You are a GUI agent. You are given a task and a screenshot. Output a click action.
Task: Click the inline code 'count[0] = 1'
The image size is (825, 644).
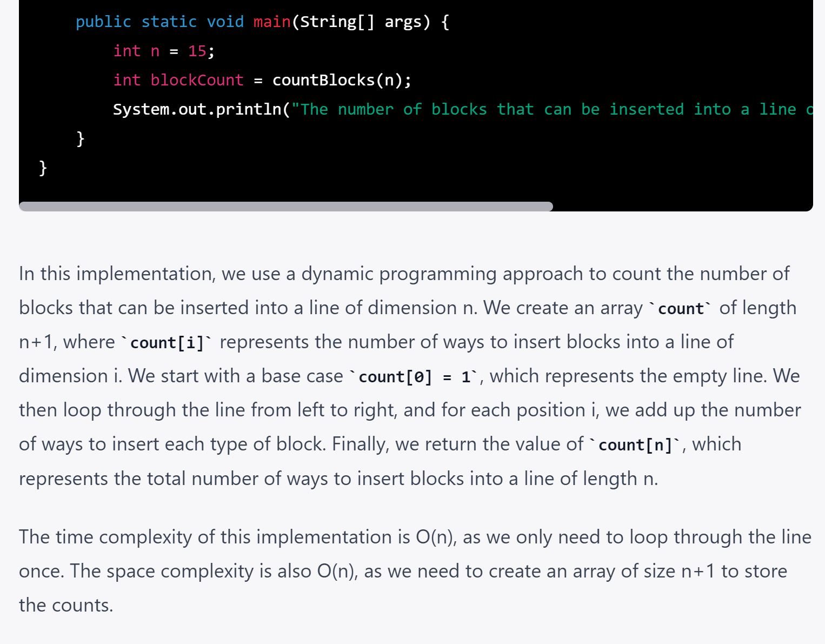point(414,377)
